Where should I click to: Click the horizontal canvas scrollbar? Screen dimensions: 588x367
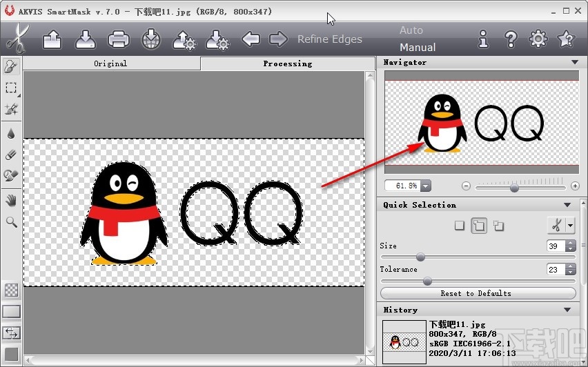point(194,361)
